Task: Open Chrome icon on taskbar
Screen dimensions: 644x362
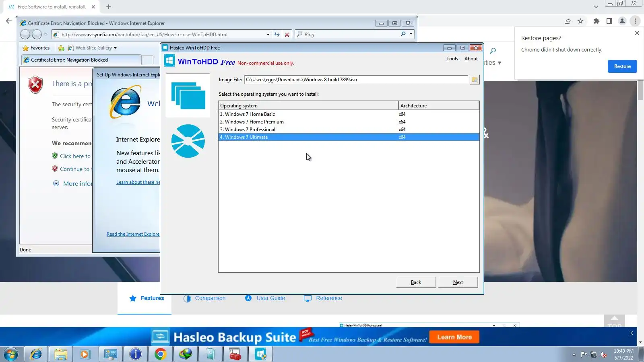Action: click(x=160, y=354)
